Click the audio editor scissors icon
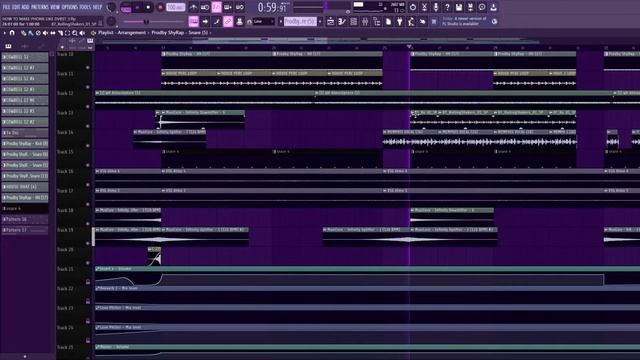 tap(424, 7)
